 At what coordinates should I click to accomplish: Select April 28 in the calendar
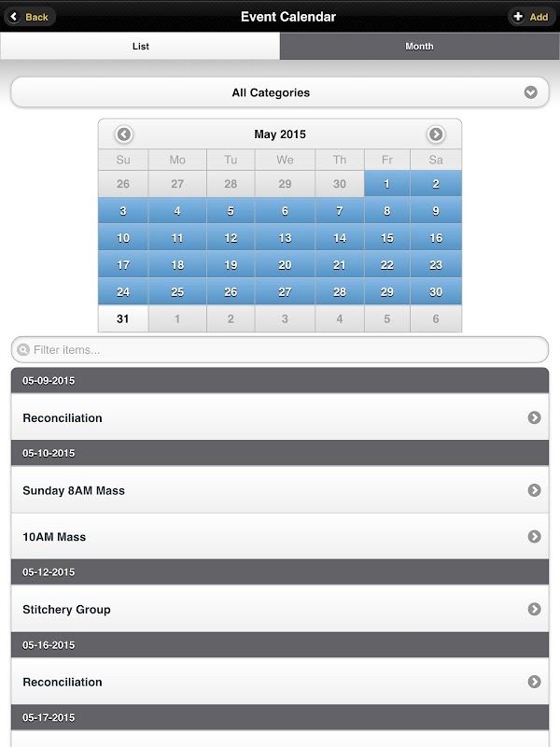231,184
